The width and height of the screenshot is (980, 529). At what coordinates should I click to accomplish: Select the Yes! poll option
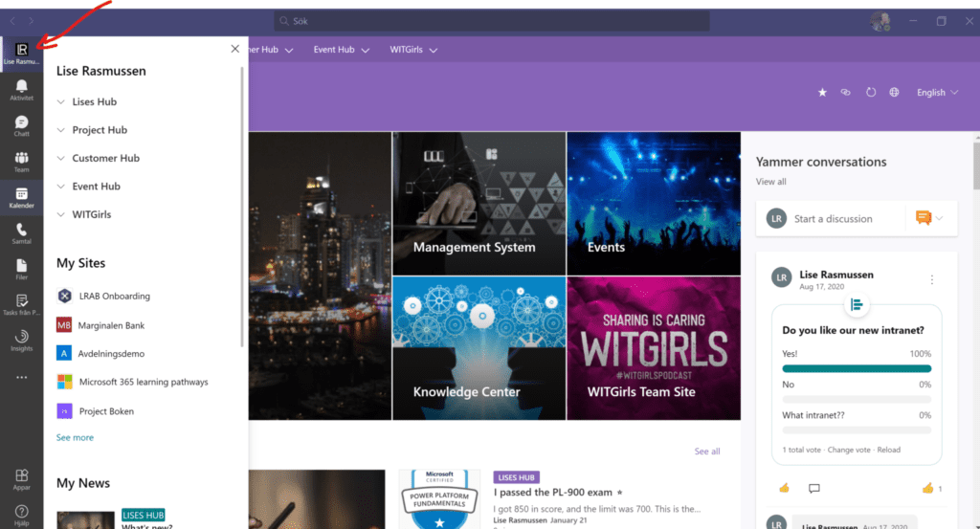(x=857, y=362)
